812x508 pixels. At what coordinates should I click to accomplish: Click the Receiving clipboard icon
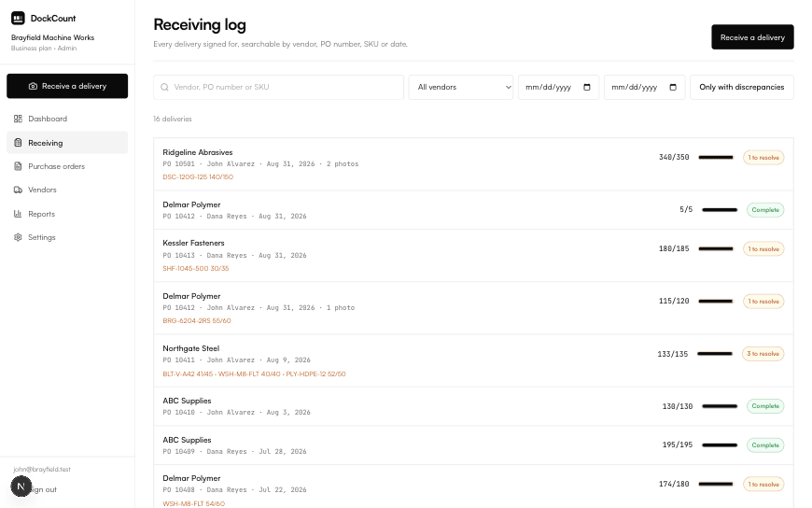[18, 143]
